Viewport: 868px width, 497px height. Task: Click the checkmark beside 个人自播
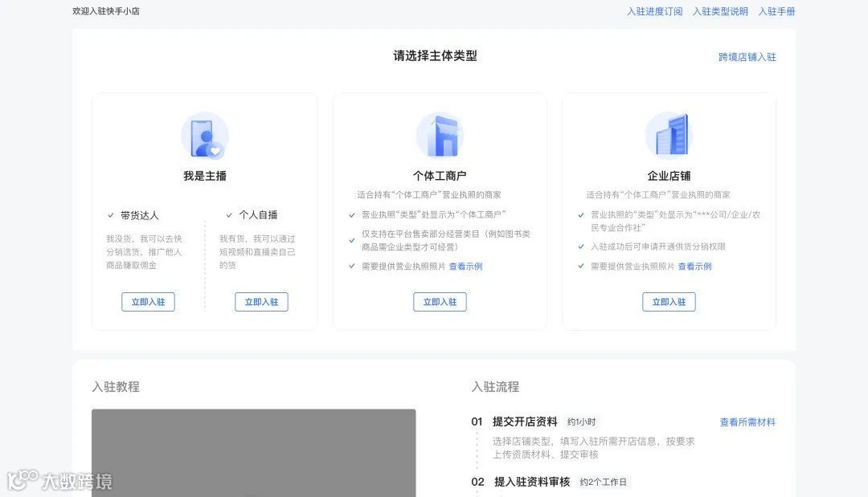(x=229, y=215)
